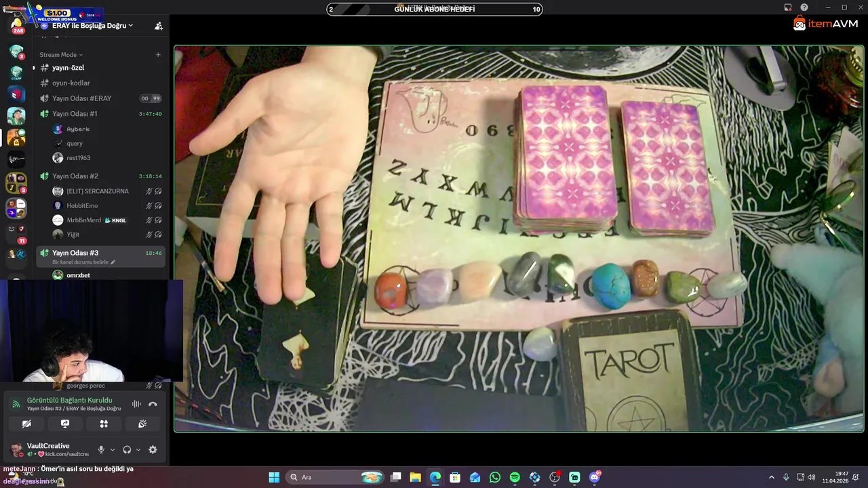Open Microsoft Store from taskbar
868x488 pixels.
coord(455,477)
